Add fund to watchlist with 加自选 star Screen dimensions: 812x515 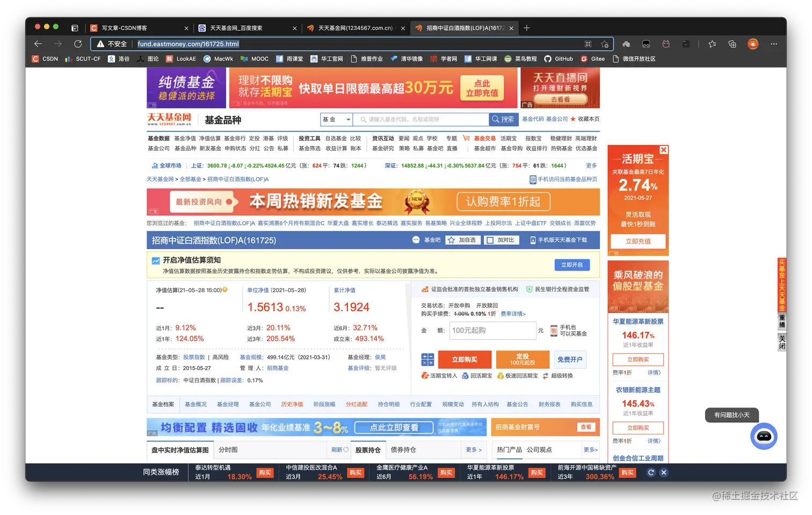pyautogui.click(x=462, y=240)
